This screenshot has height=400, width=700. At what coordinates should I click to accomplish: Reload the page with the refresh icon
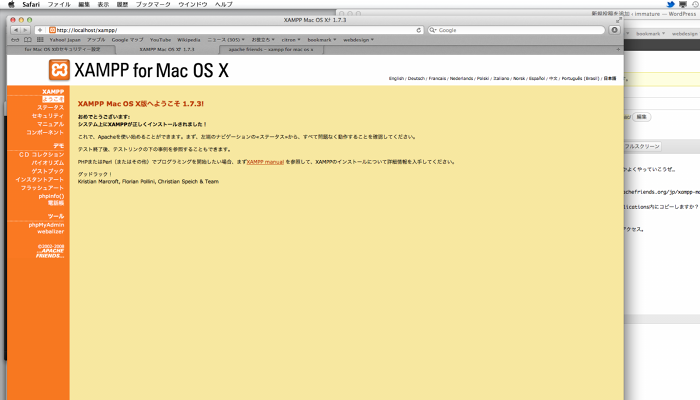[x=419, y=30]
